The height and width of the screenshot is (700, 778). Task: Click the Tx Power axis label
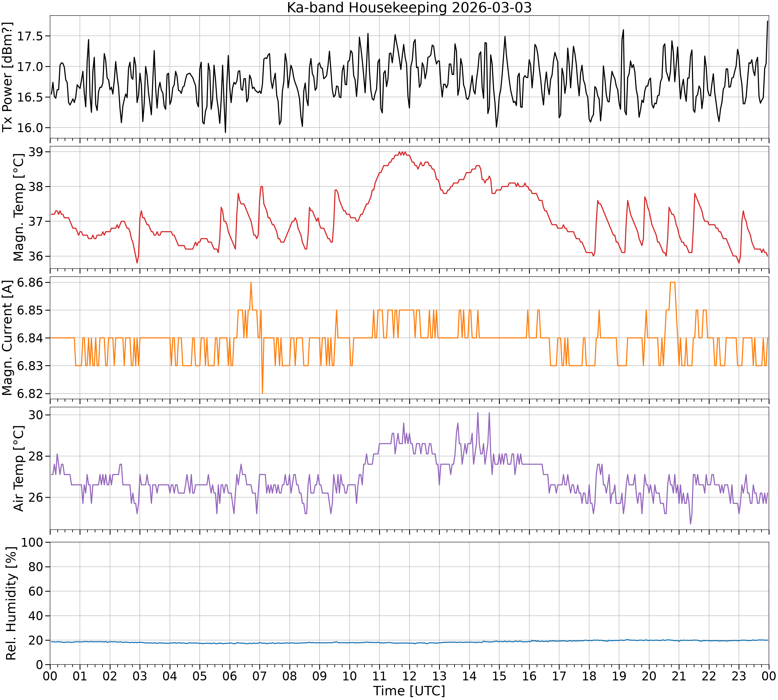(x=8, y=77)
